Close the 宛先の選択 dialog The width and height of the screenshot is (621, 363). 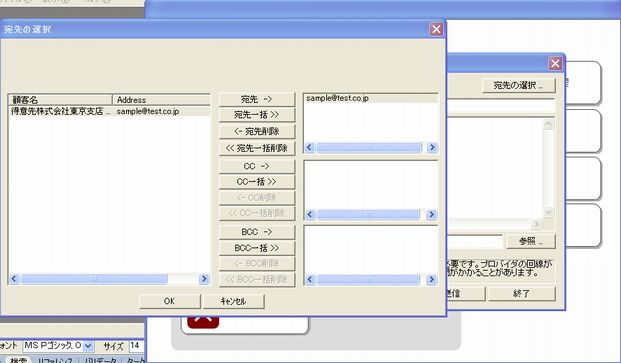436,29
